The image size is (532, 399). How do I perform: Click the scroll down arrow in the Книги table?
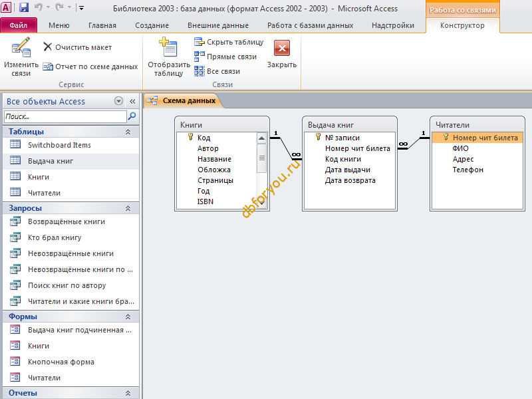coord(261,203)
